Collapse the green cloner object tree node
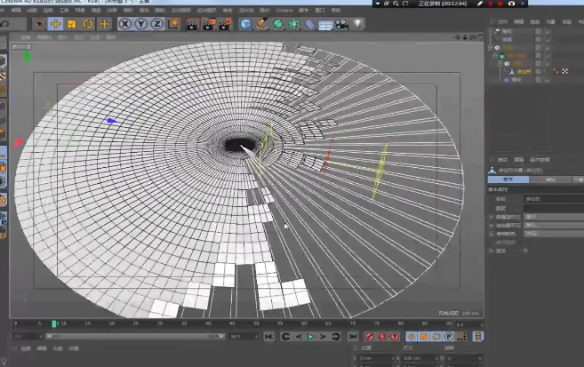The height and width of the screenshot is (367, 584). point(495,56)
